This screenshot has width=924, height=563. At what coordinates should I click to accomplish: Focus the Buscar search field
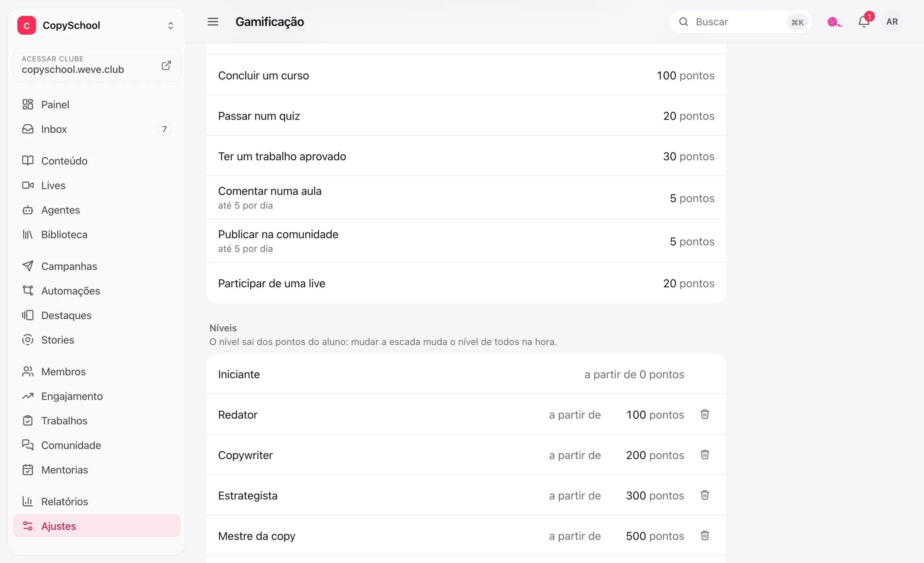point(740,22)
